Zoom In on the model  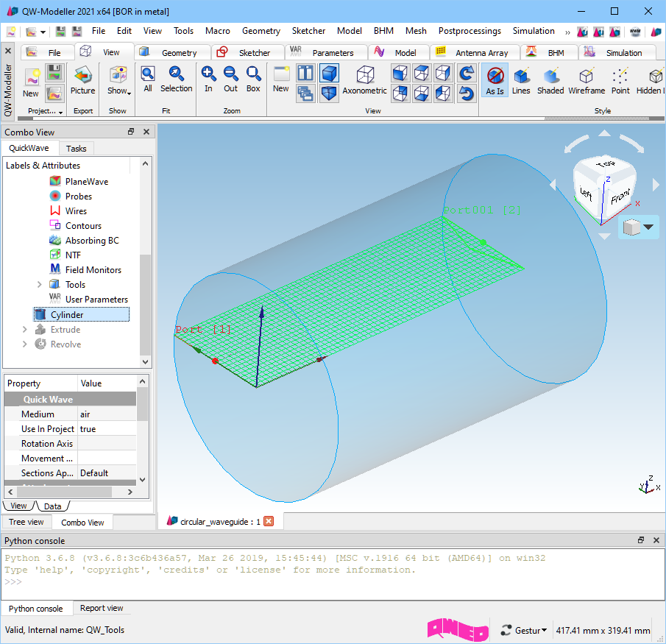click(208, 79)
